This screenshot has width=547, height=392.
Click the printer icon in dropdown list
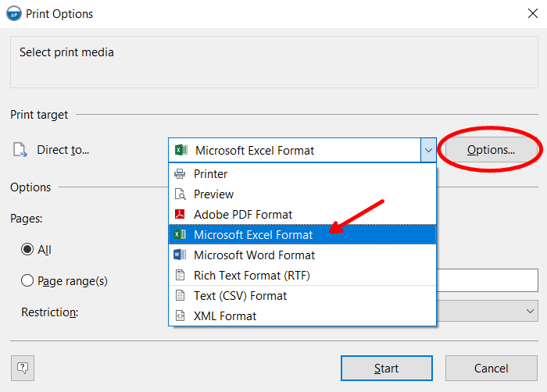180,174
